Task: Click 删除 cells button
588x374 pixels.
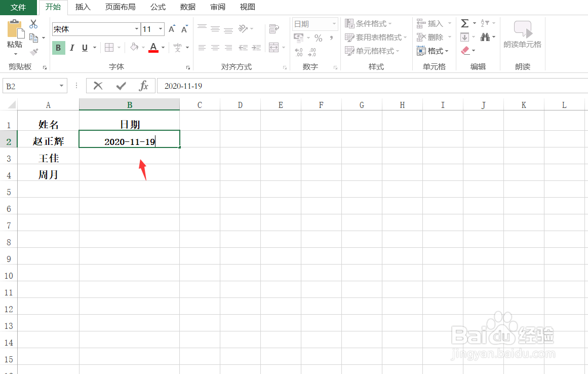Action: coord(430,37)
